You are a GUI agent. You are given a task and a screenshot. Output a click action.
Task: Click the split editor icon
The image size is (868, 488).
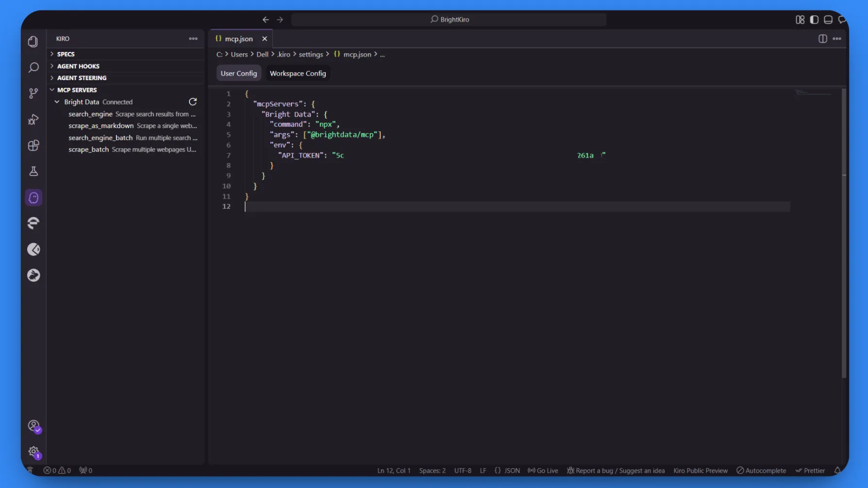[x=822, y=39]
